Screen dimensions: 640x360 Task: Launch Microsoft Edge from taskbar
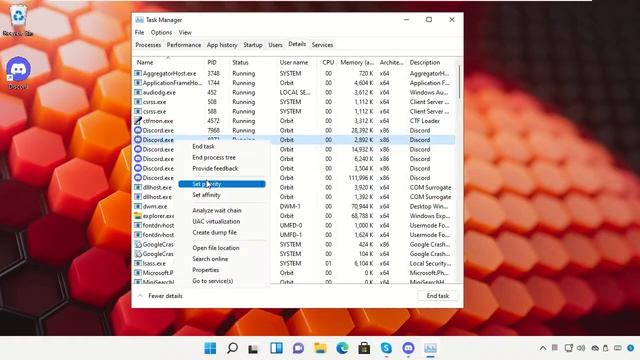coord(342,348)
